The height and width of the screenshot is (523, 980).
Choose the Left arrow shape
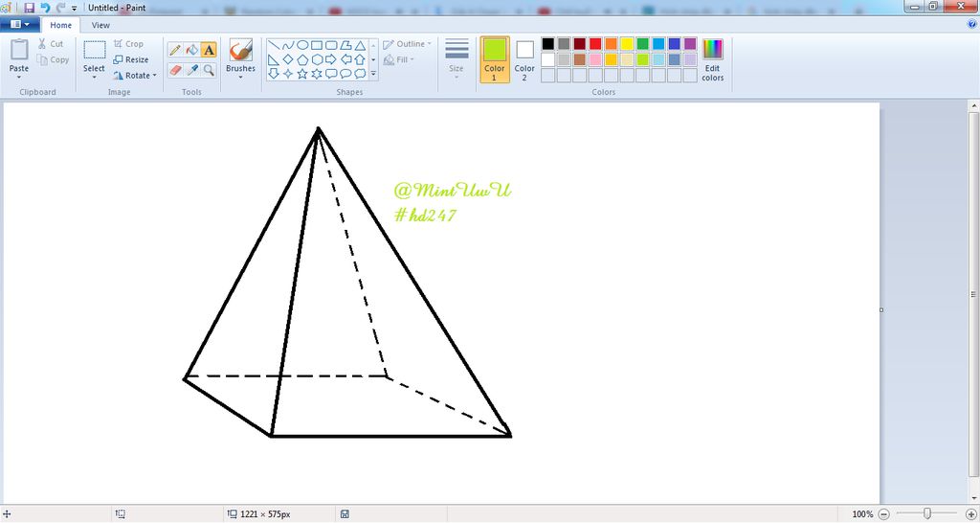tap(345, 59)
